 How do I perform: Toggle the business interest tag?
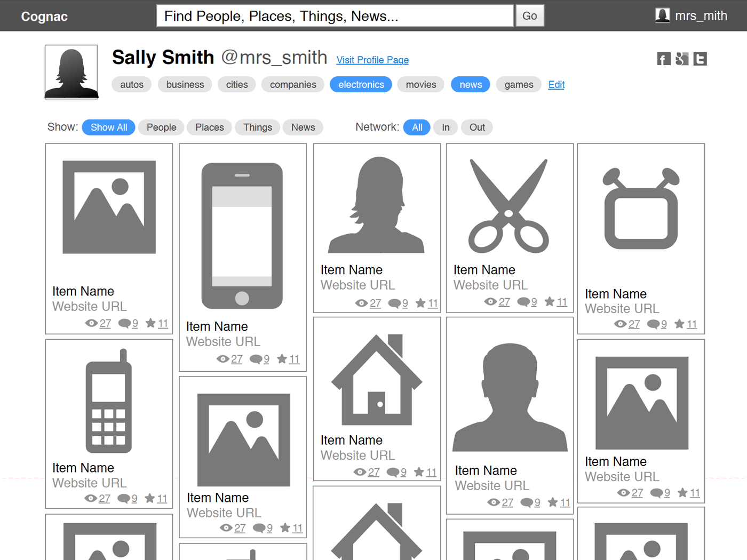[185, 84]
